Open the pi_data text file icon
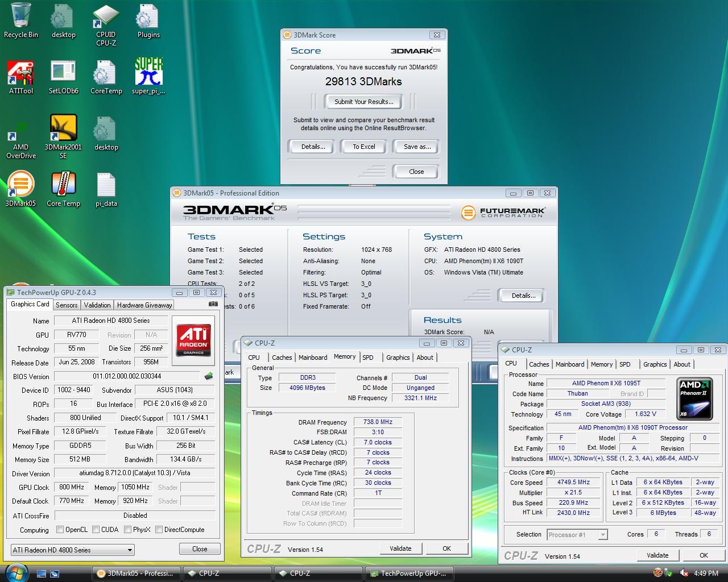Screen dimensions: 728x582 (x=106, y=189)
